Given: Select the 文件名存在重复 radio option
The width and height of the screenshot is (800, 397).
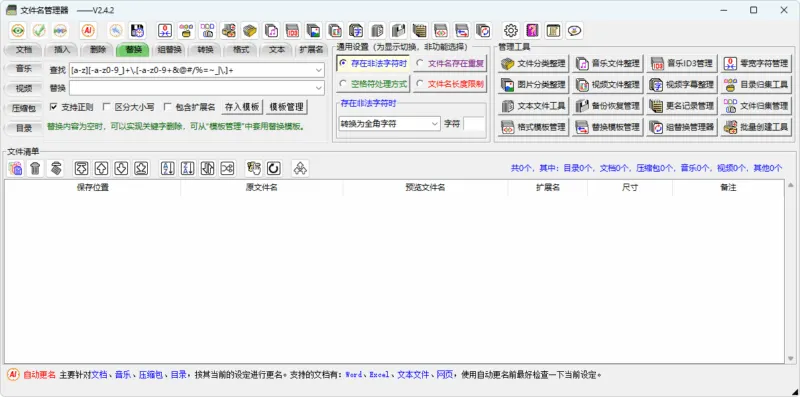Looking at the screenshot, I should (449, 63).
